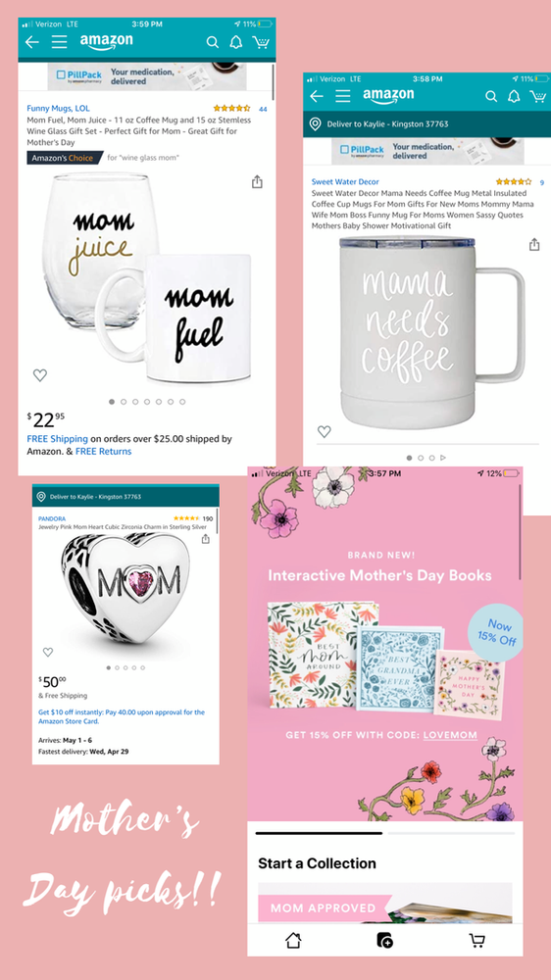
Task: Tap FREE Returns link under the price
Action: click(x=103, y=451)
